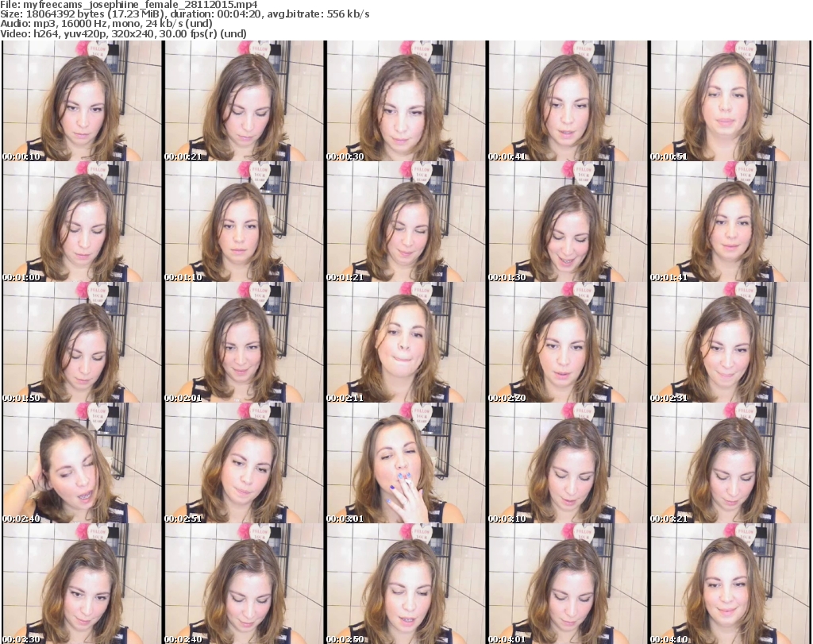
Task: Open the thumbnail timestamped 00:02:31
Action: pos(730,342)
